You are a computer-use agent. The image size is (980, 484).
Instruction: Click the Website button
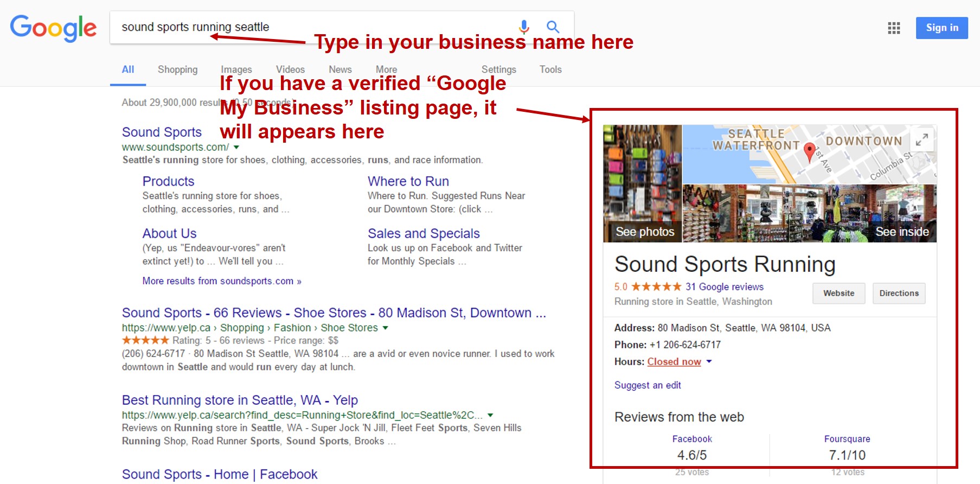[x=838, y=293]
